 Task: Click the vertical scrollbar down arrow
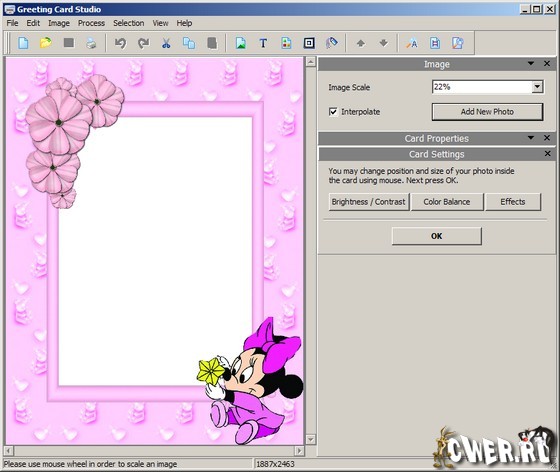(x=311, y=439)
